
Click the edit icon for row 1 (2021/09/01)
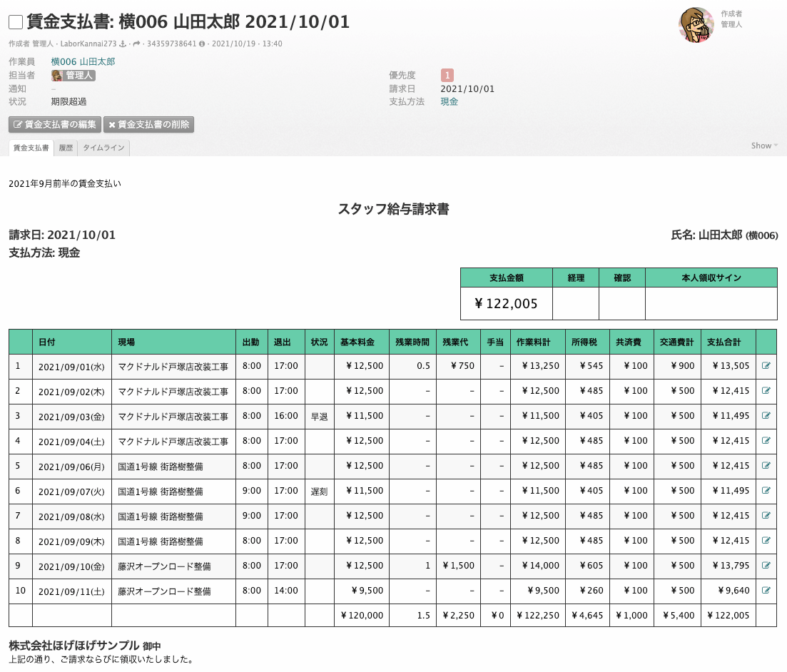point(766,366)
